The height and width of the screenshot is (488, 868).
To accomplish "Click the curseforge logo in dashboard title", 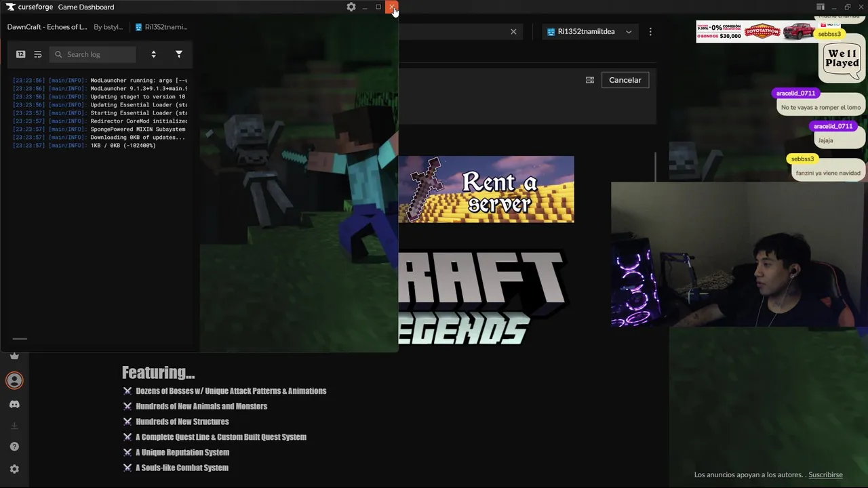I will pyautogui.click(x=31, y=7).
